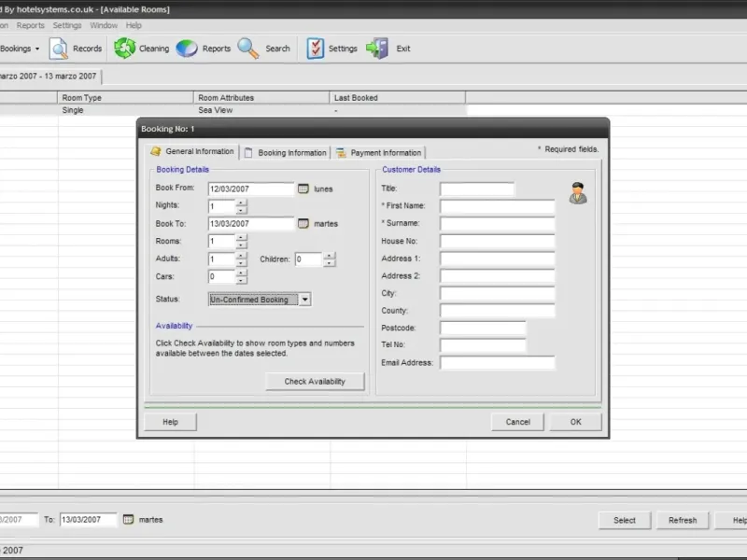
Task: Increase the Nights spinner value
Action: (241, 203)
